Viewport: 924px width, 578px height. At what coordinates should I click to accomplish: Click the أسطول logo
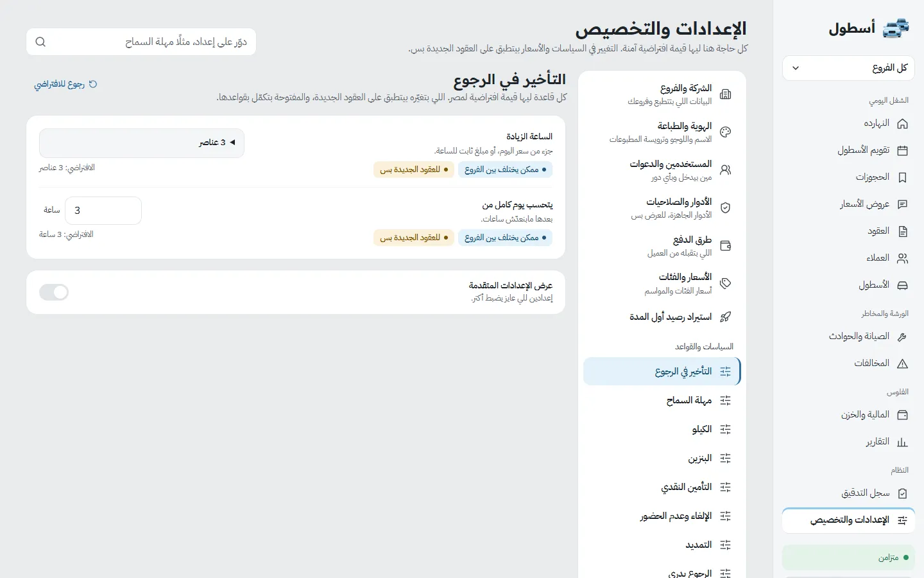coord(869,28)
